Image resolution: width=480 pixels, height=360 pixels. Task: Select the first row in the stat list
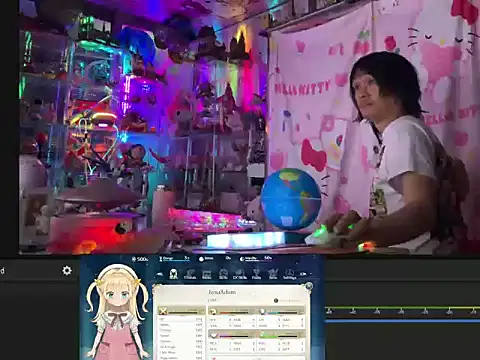pos(181,319)
